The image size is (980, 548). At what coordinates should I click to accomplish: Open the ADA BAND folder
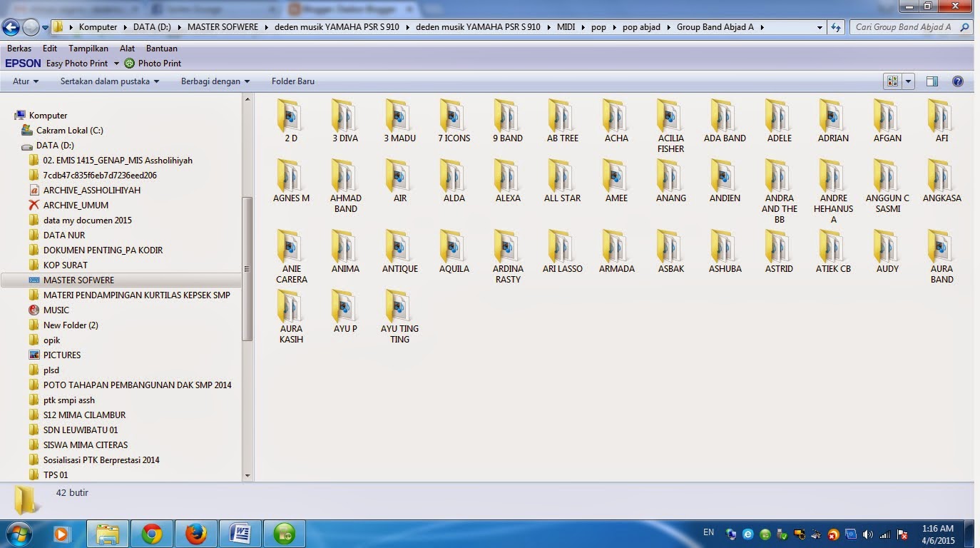(x=725, y=121)
